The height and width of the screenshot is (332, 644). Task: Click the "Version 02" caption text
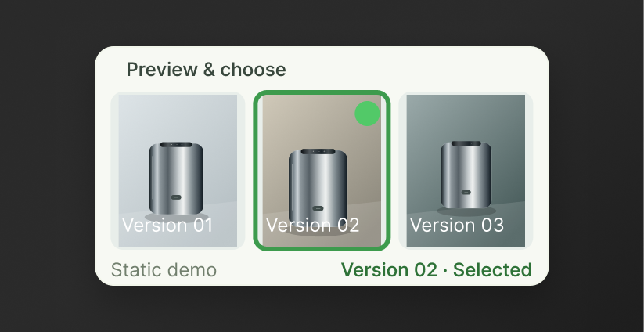[x=312, y=226]
